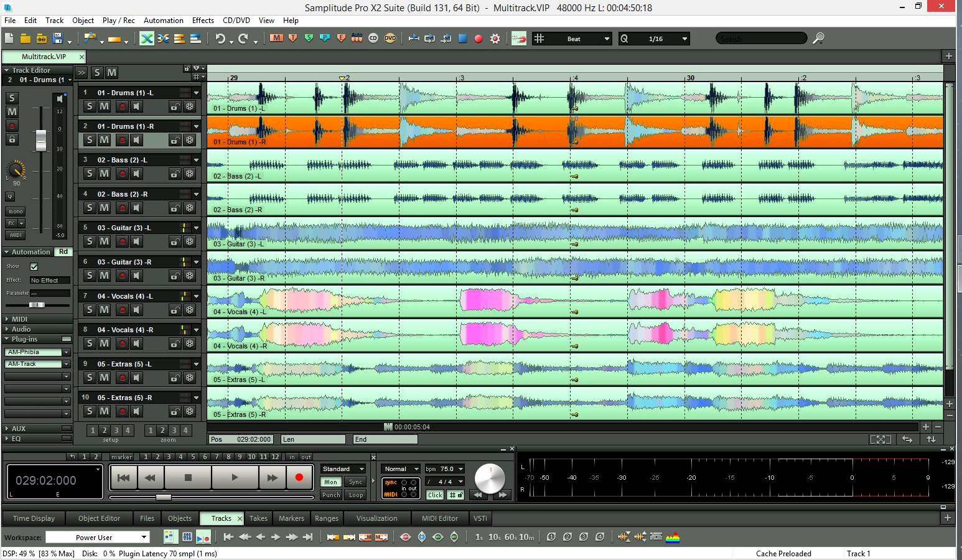Click the Search input field
This screenshot has width=962, height=560.
pos(762,39)
